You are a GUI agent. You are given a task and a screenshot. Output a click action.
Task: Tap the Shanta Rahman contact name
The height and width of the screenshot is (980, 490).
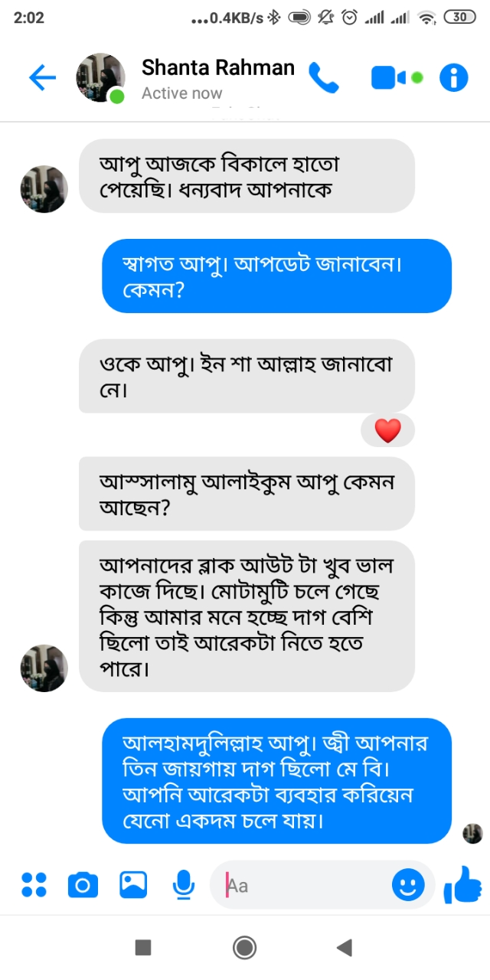pyautogui.click(x=217, y=68)
